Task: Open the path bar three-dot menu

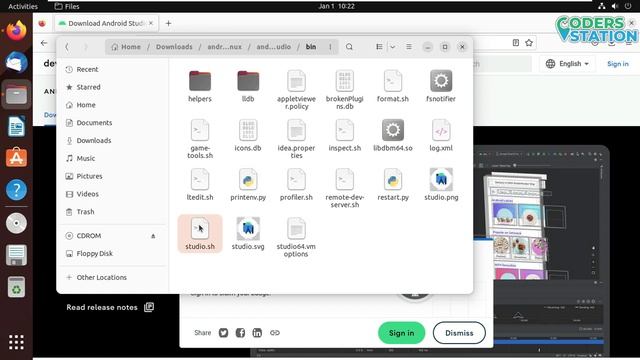Action: tap(330, 47)
